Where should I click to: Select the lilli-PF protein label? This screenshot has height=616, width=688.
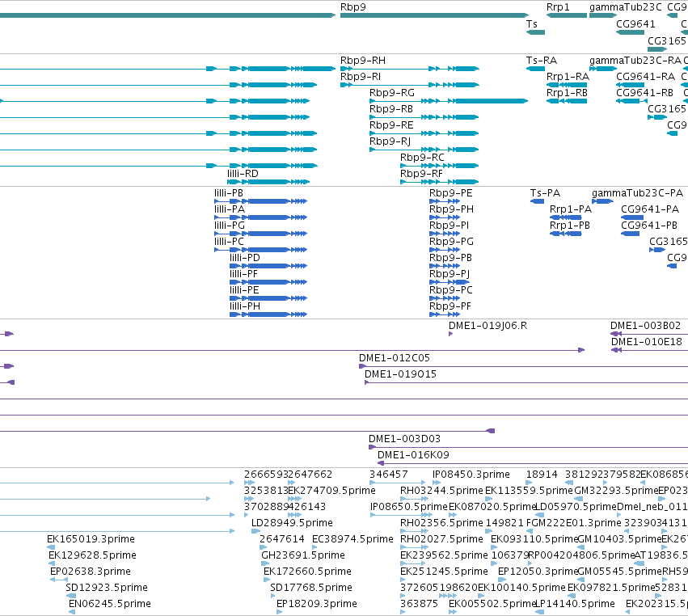pos(243,274)
